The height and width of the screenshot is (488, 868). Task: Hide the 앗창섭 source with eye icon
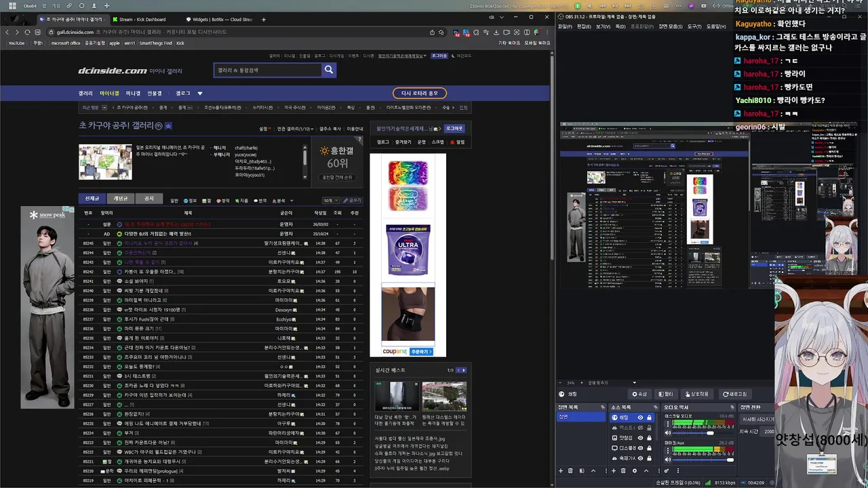click(x=640, y=438)
